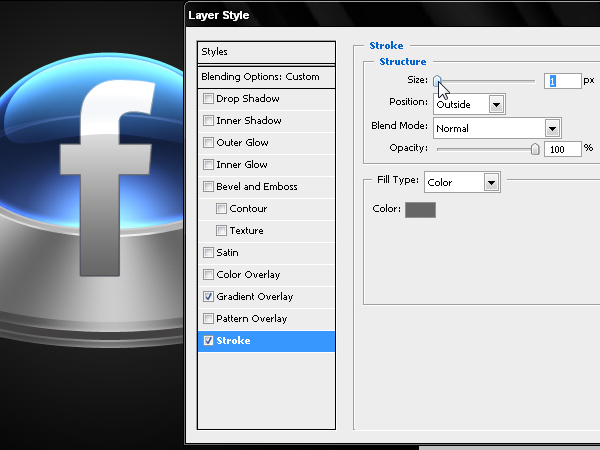The image size is (600, 450).
Task: Click the Facebook f letter on canvas
Action: pos(105,178)
